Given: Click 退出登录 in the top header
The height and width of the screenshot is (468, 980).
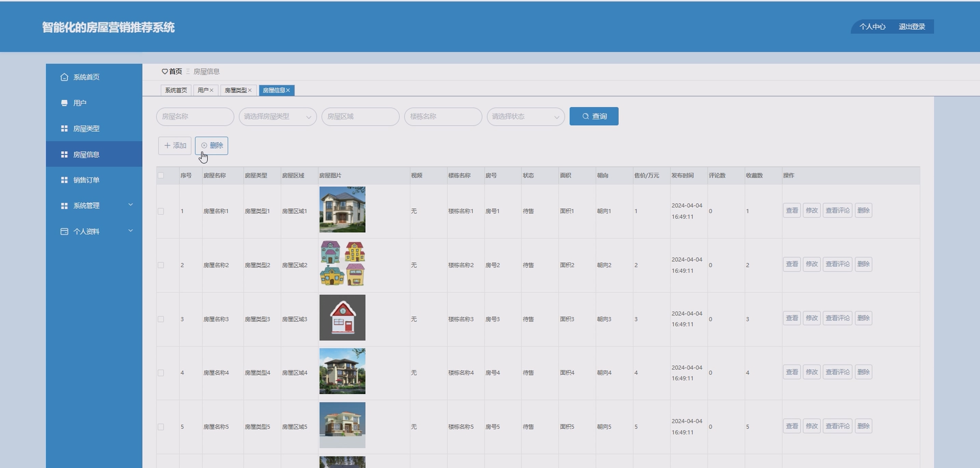Looking at the screenshot, I should 912,27.
